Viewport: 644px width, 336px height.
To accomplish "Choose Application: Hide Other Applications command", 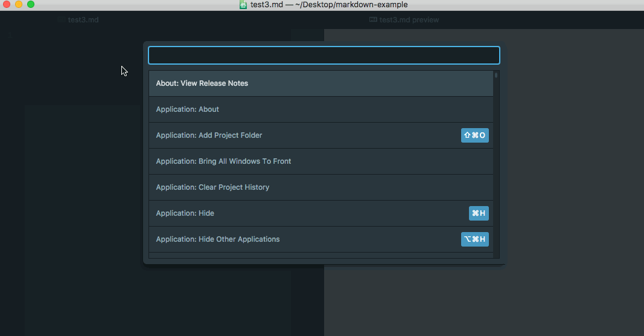I will [x=320, y=239].
